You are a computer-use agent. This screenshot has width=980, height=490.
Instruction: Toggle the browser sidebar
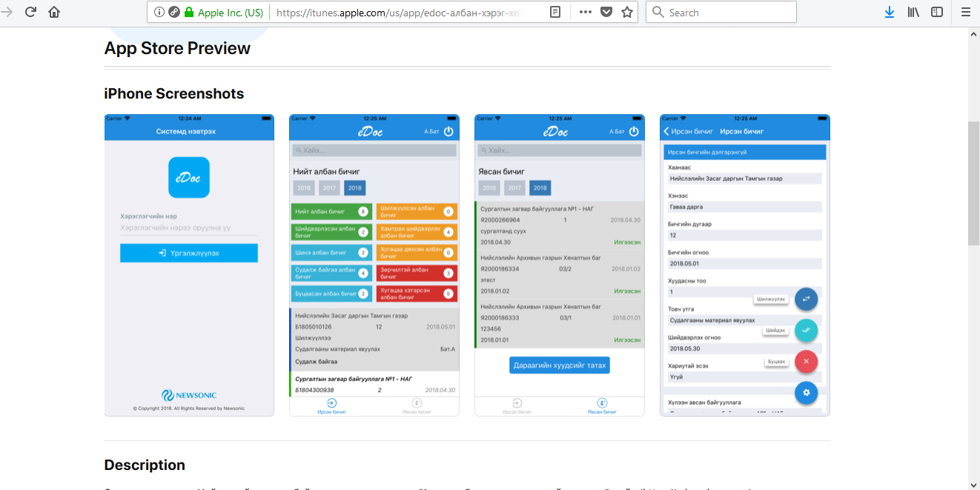click(937, 13)
